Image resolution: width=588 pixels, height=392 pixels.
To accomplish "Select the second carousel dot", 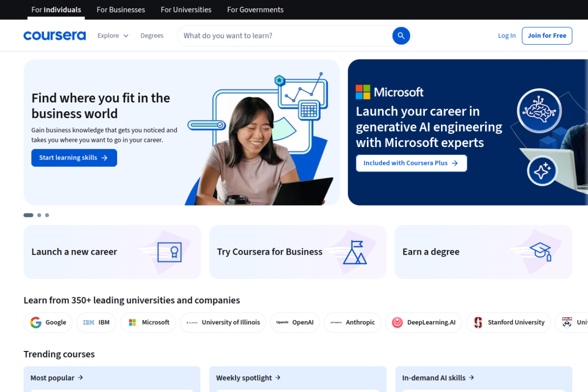I will (39, 215).
